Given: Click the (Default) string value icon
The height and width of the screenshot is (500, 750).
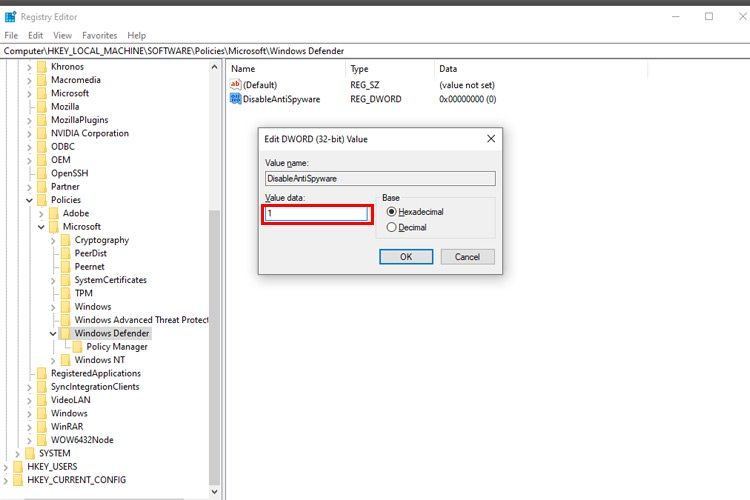Looking at the screenshot, I should tap(236, 85).
